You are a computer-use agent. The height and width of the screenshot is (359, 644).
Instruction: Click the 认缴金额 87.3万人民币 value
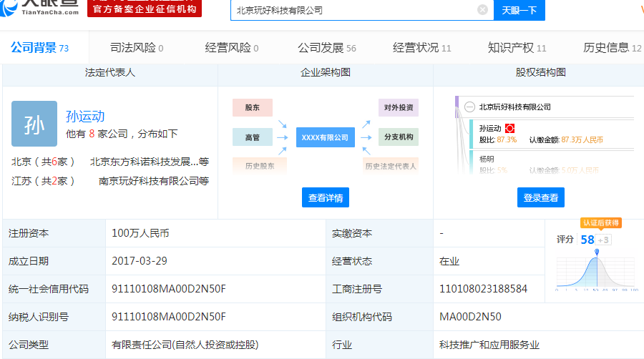point(582,140)
